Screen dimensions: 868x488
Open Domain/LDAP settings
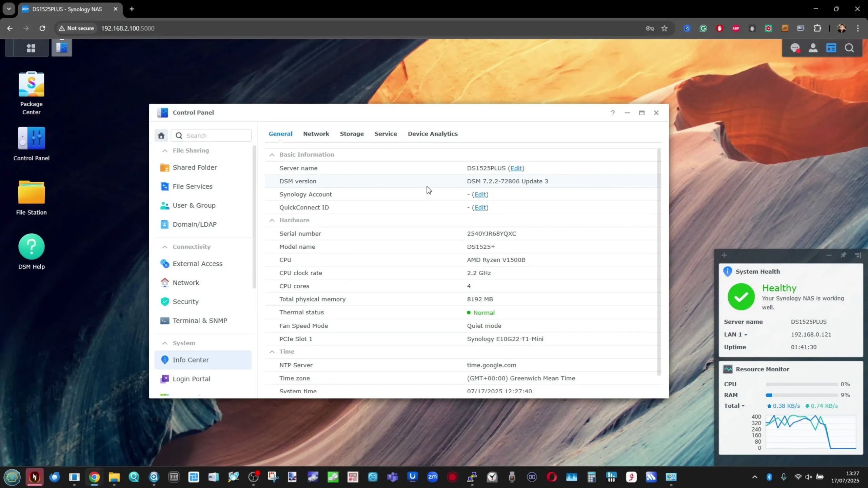click(203, 224)
